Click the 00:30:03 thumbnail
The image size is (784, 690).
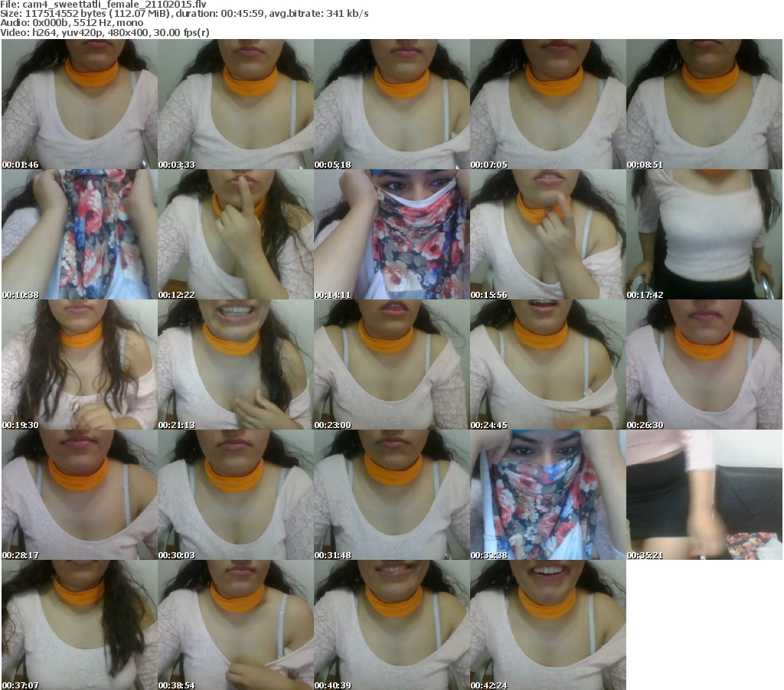pyautogui.click(x=236, y=495)
